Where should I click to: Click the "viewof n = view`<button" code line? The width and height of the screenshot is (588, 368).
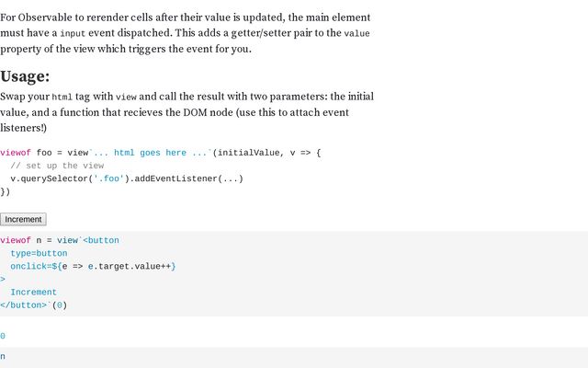pyautogui.click(x=60, y=240)
